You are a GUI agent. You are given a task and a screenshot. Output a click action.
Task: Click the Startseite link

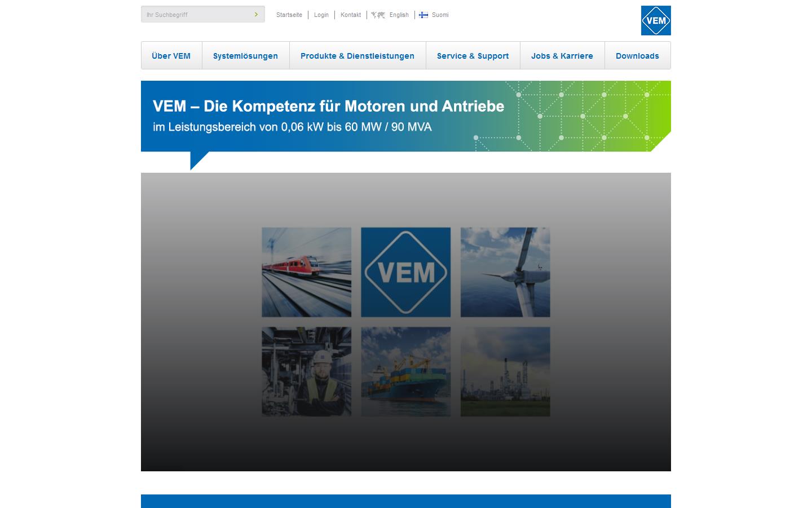pos(289,15)
